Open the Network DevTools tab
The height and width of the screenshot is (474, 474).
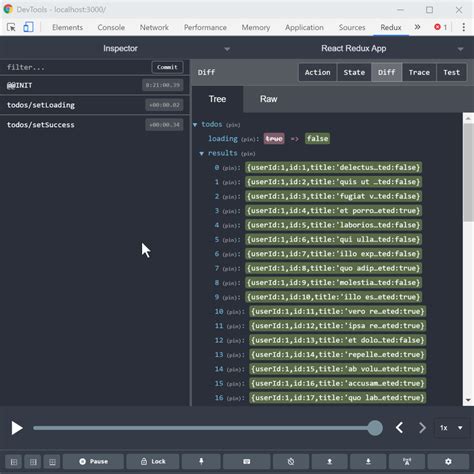pos(154,27)
